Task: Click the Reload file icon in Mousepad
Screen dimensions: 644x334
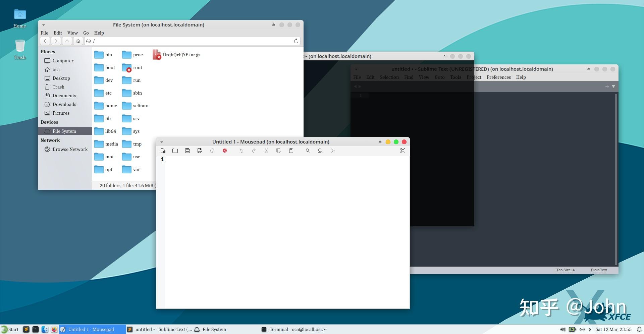Action: click(x=212, y=151)
